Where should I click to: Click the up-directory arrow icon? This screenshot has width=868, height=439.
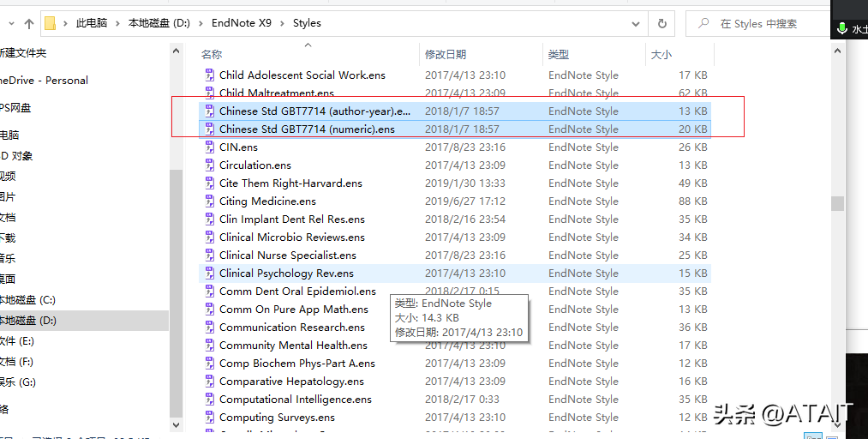pyautogui.click(x=29, y=23)
